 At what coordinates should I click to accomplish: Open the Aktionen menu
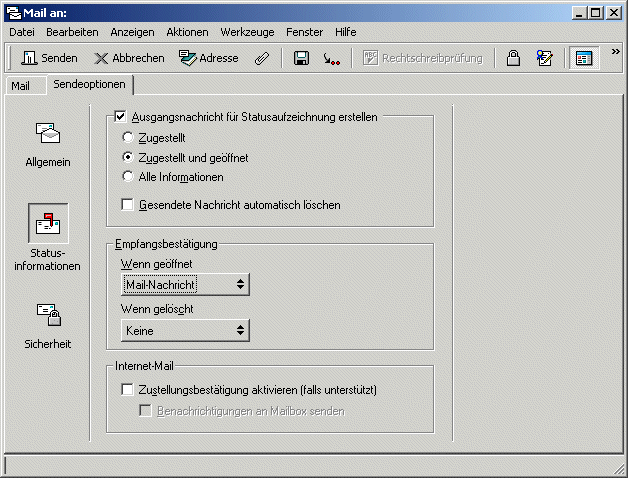coord(187,32)
